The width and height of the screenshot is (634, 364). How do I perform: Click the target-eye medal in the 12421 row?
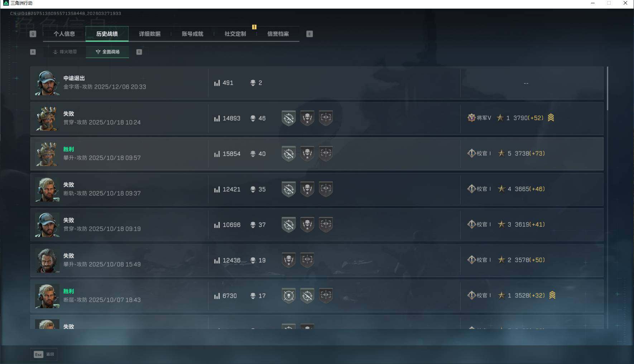click(326, 189)
